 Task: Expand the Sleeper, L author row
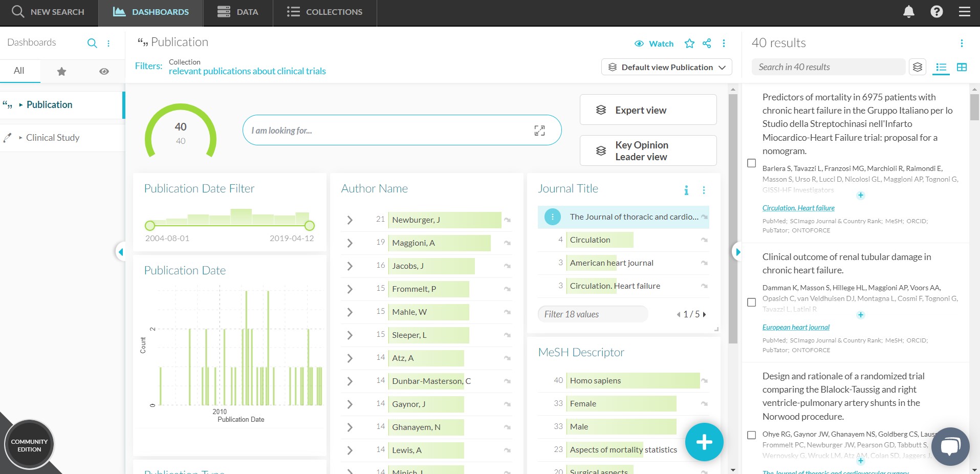pyautogui.click(x=350, y=335)
